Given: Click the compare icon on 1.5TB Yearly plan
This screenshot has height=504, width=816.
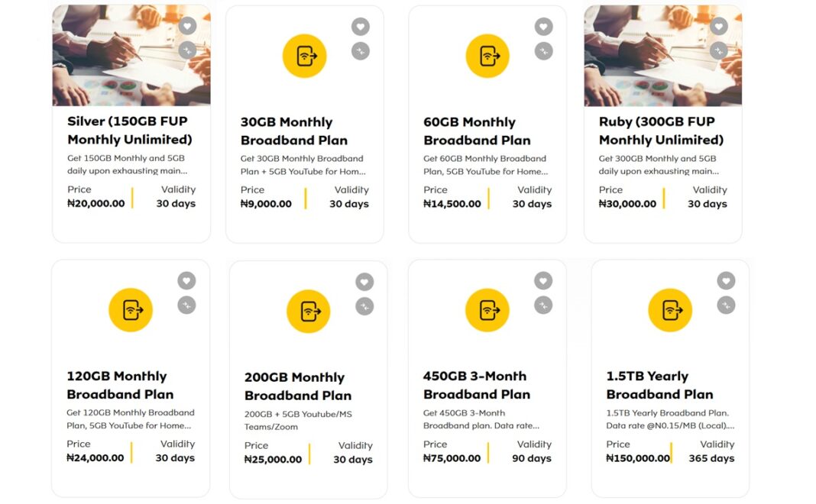Looking at the screenshot, I should 726,304.
